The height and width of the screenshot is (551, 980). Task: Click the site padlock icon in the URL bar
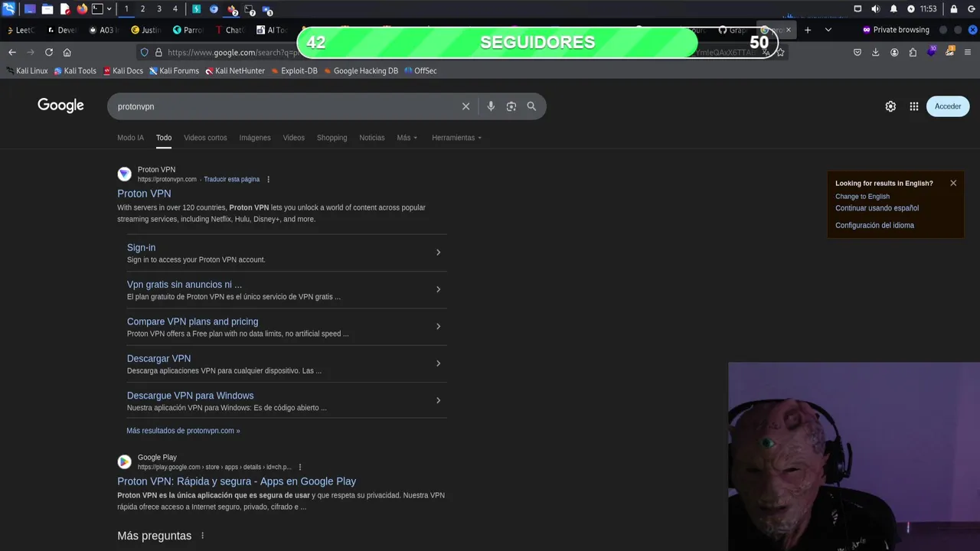coord(158,52)
